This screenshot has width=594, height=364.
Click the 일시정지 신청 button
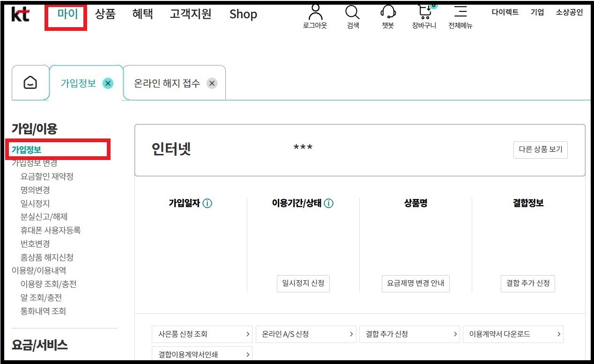(303, 284)
